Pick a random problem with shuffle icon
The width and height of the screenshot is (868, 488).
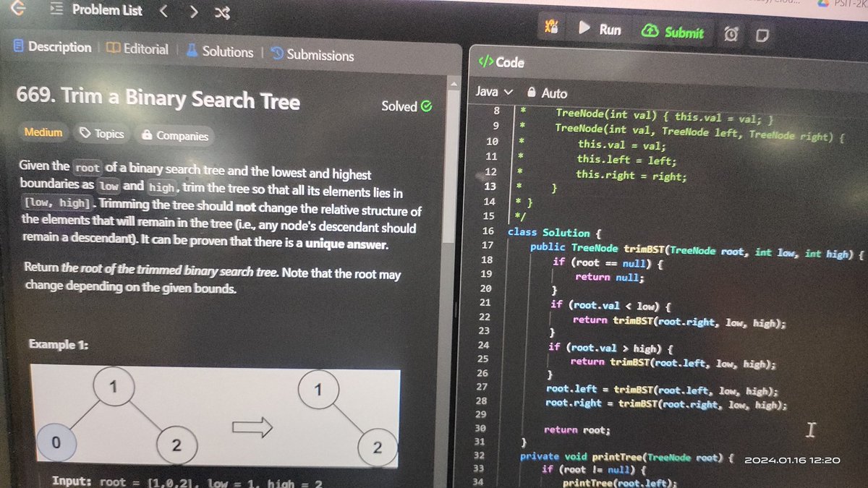point(223,12)
